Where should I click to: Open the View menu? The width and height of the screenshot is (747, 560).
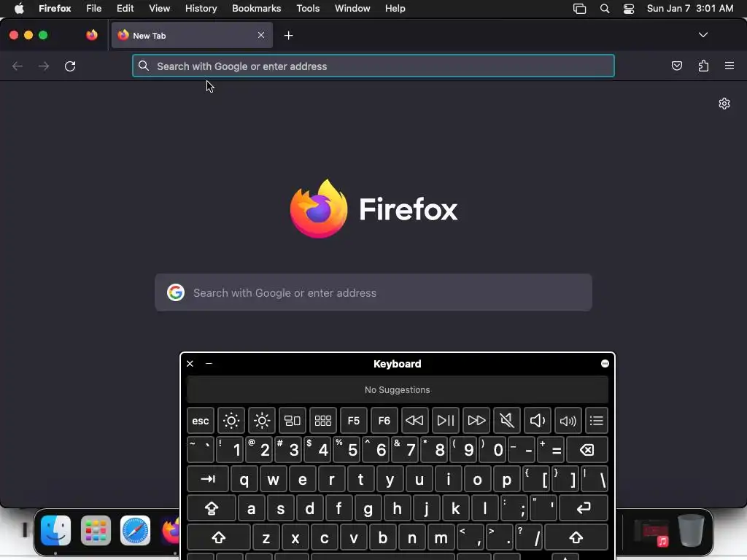[159, 8]
